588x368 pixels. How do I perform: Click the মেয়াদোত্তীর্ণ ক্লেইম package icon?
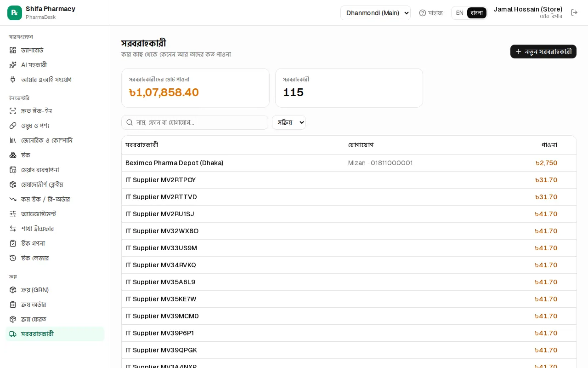[x=13, y=184]
